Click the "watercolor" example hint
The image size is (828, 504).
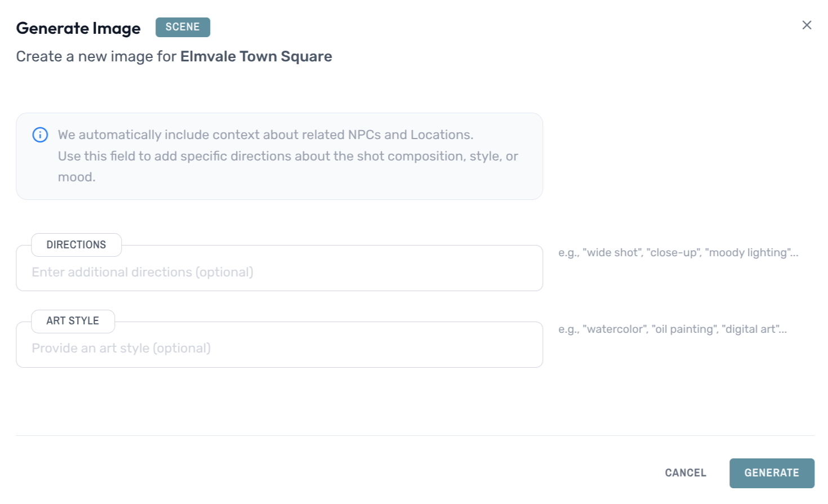point(615,329)
